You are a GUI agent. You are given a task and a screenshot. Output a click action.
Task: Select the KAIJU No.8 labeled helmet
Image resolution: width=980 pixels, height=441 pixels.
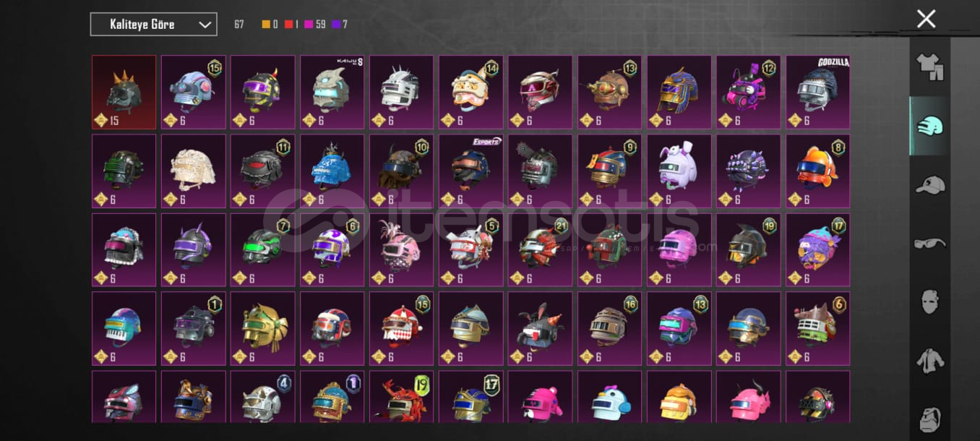(332, 92)
